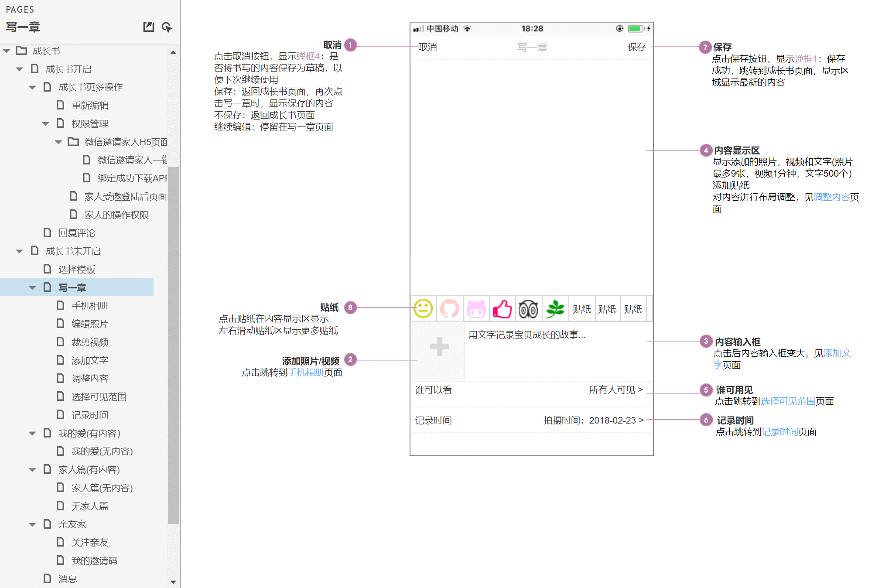Open the 我的邀请码 page
Image resolution: width=875 pixels, height=588 pixels.
tap(95, 561)
